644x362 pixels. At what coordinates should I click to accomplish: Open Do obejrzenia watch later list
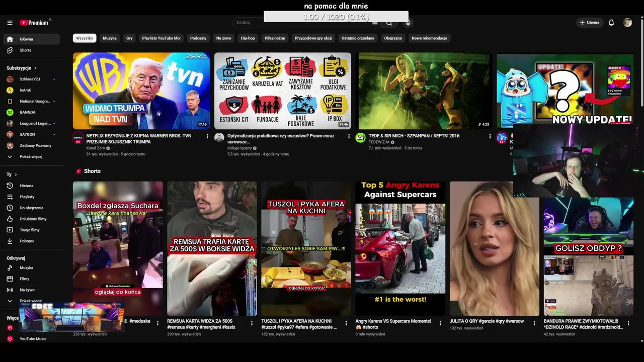(32, 208)
